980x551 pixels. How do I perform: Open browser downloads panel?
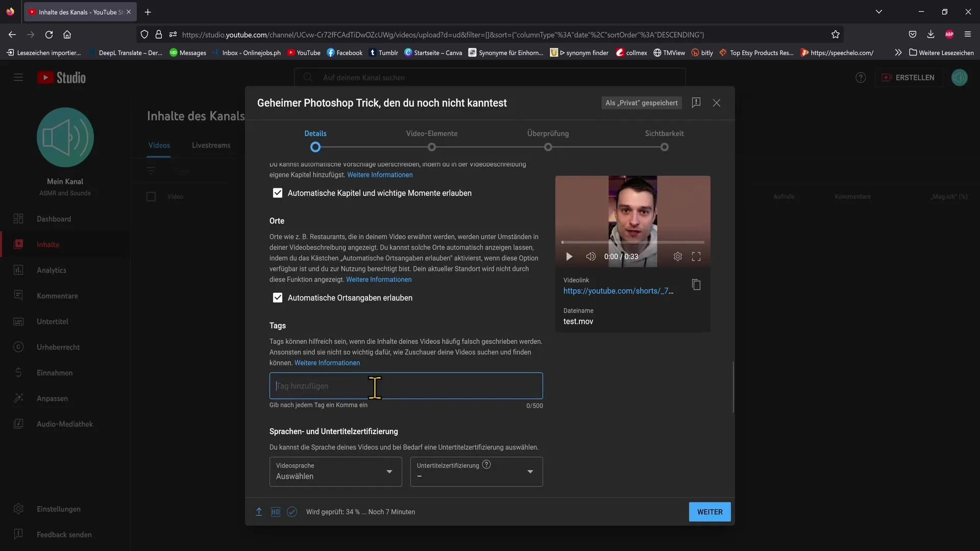(x=930, y=34)
